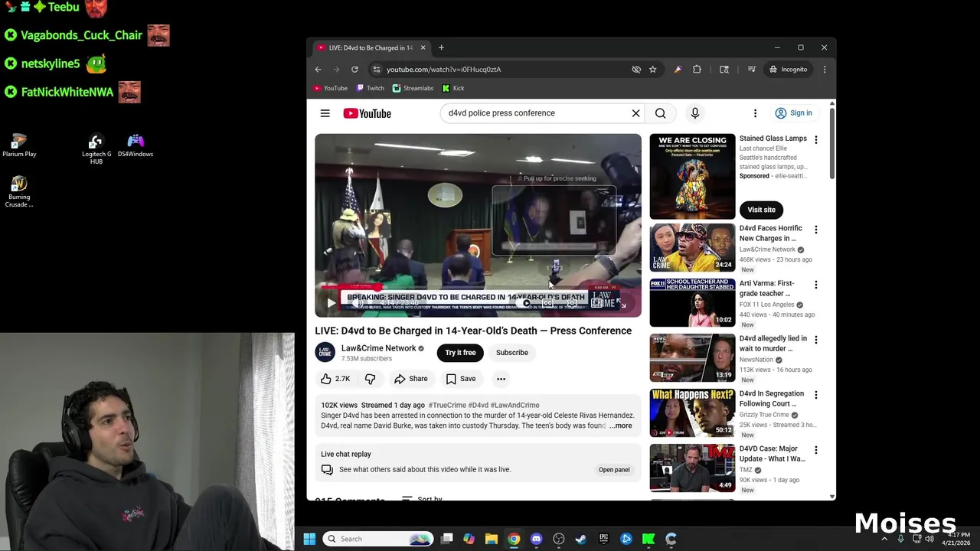Show hidden system tray icons
Image resolution: width=980 pixels, height=551 pixels.
click(x=884, y=539)
